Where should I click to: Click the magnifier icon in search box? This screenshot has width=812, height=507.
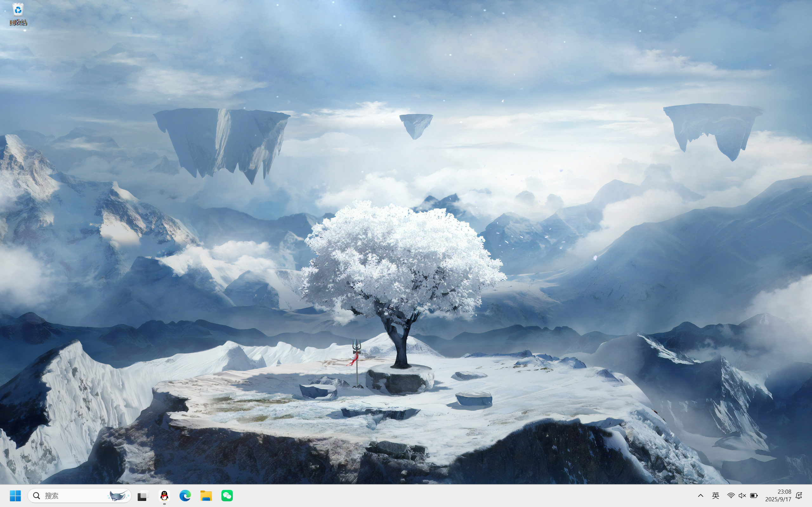[x=36, y=495]
